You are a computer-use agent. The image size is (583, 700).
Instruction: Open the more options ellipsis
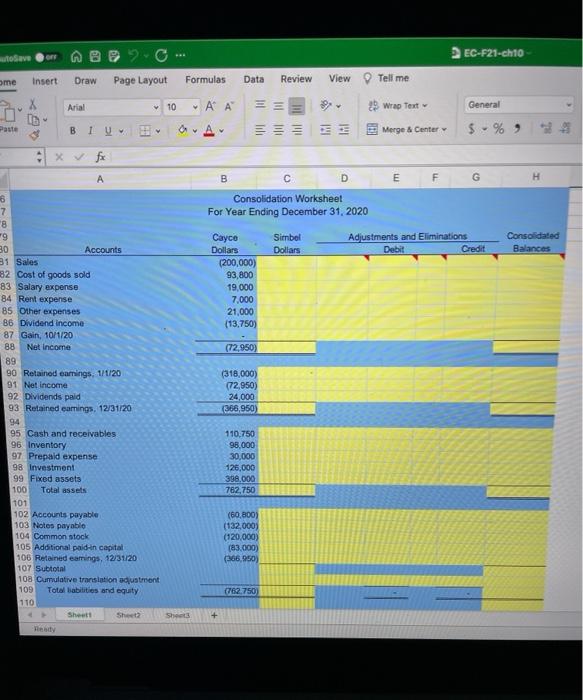(x=180, y=55)
